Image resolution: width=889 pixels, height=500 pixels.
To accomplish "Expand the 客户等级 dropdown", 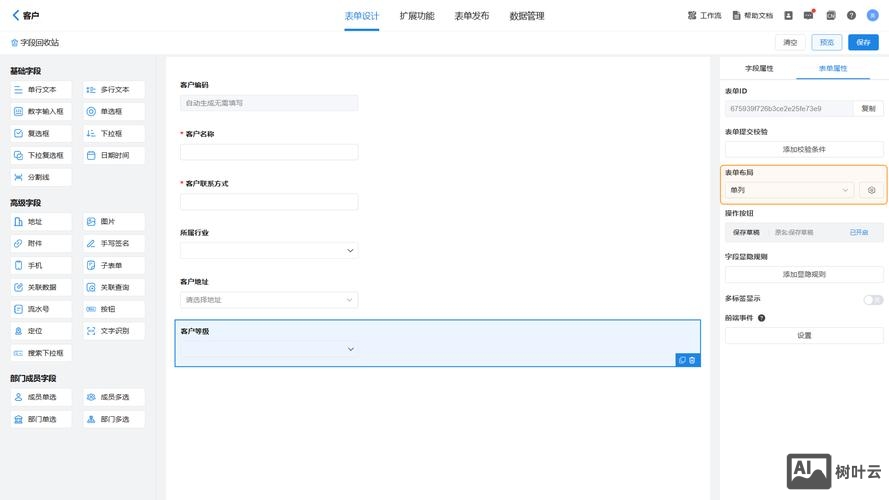I will click(269, 349).
